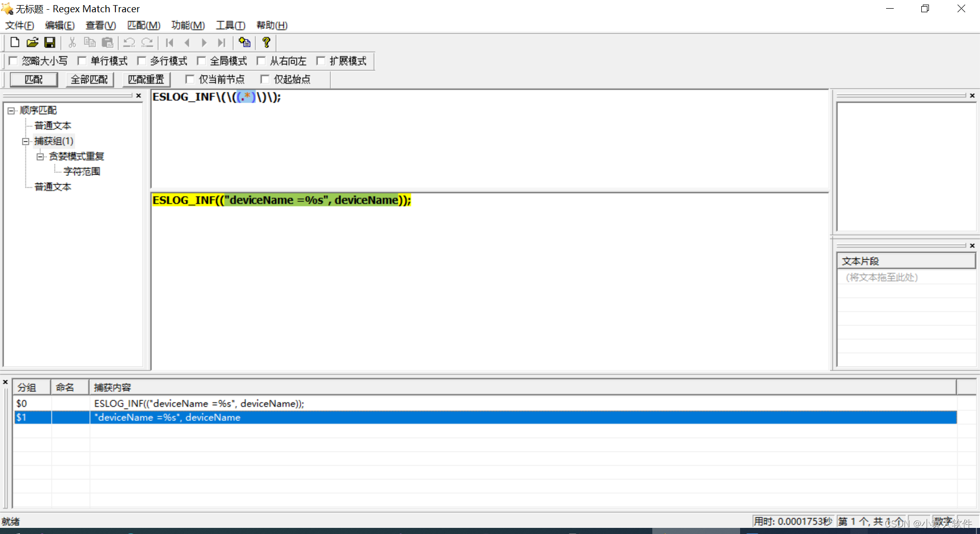
Task: Toggle 从右向左 checkbox
Action: point(261,61)
